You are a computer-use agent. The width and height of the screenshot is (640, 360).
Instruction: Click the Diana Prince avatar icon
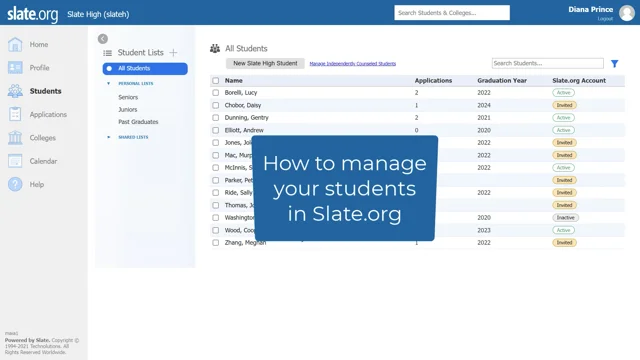627,13
